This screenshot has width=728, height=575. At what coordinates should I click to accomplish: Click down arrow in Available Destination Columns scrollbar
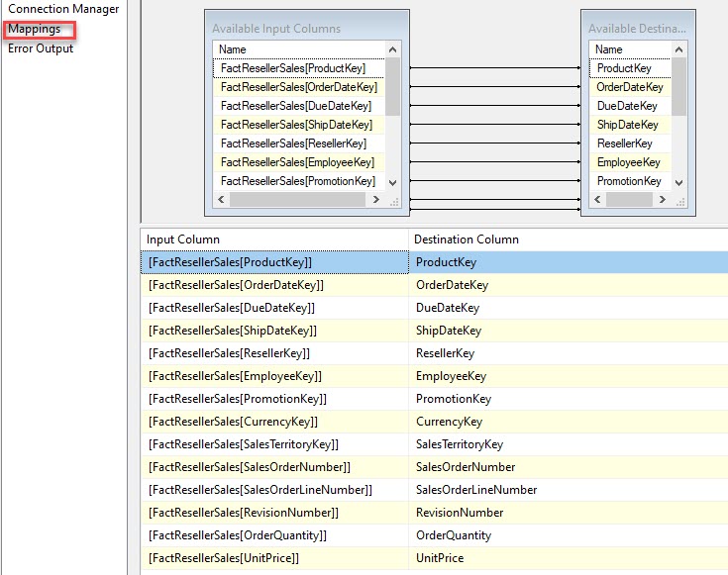(x=678, y=182)
